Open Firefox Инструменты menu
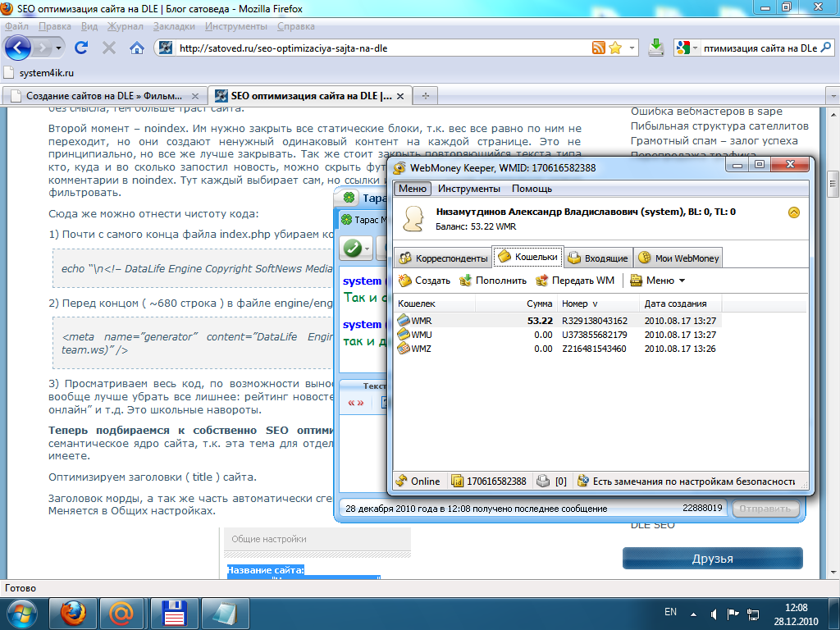 (x=235, y=26)
